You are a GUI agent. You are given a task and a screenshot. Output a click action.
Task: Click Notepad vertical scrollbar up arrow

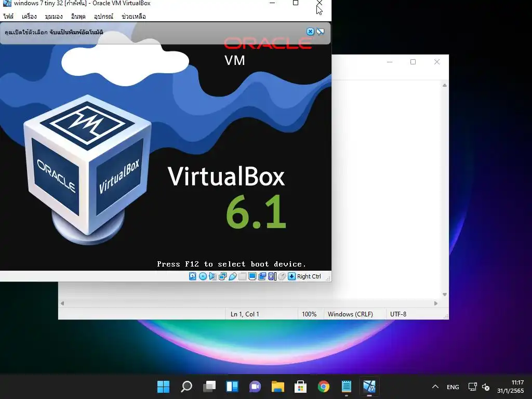tap(445, 85)
